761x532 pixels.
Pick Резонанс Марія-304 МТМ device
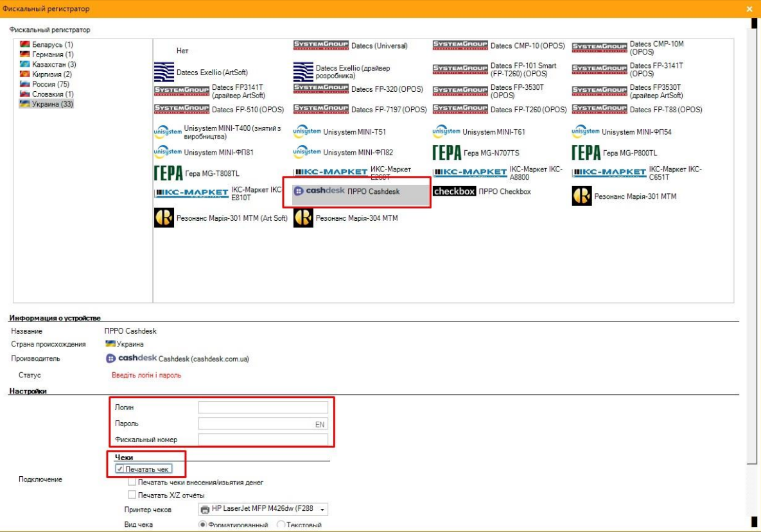click(346, 218)
